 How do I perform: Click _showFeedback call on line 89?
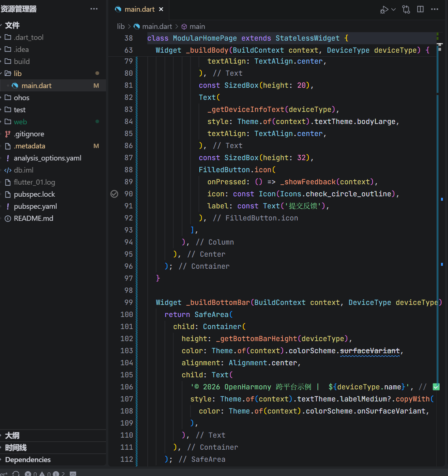coord(308,182)
